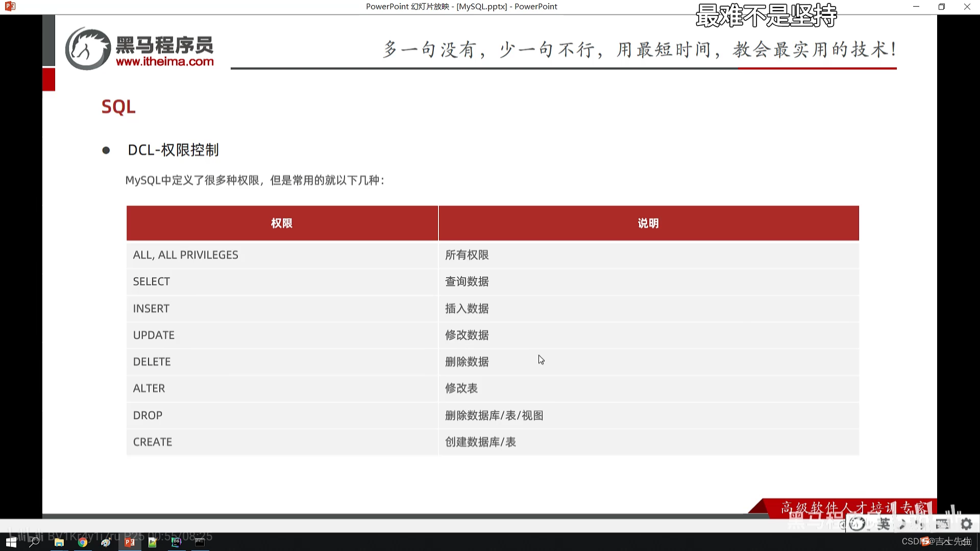980x551 pixels.
Task: Open the Paint palette taskbar icon
Action: (106, 542)
